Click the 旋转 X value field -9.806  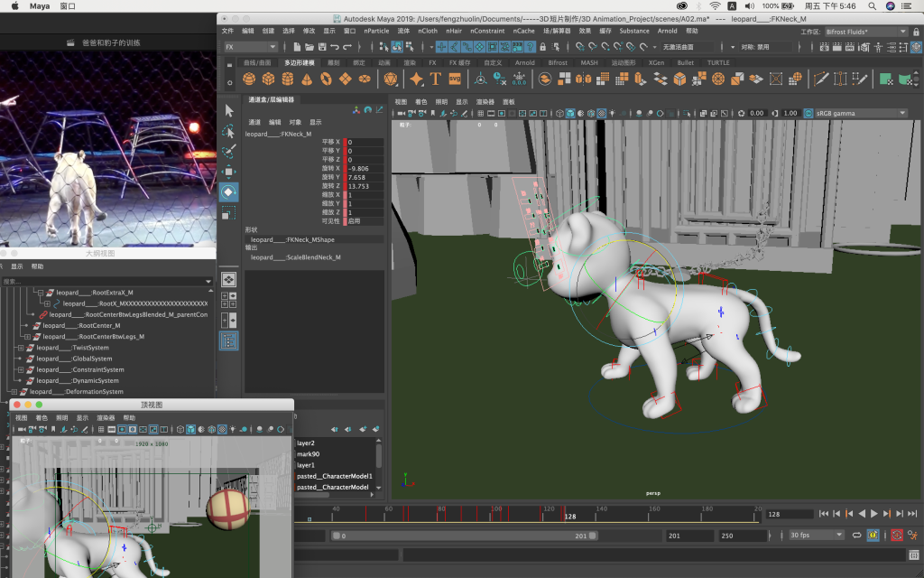point(365,169)
